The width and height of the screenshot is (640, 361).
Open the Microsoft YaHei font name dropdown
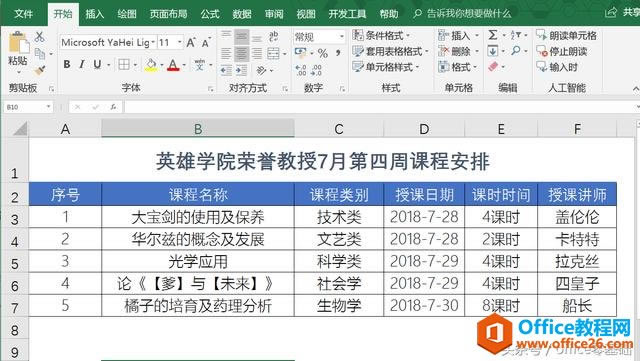153,42
